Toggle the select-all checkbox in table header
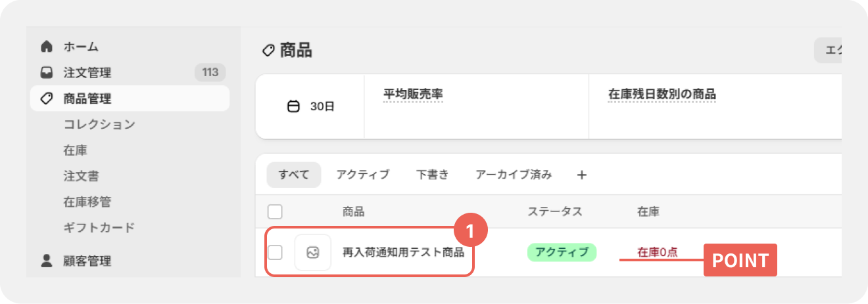The image size is (868, 304). [275, 211]
